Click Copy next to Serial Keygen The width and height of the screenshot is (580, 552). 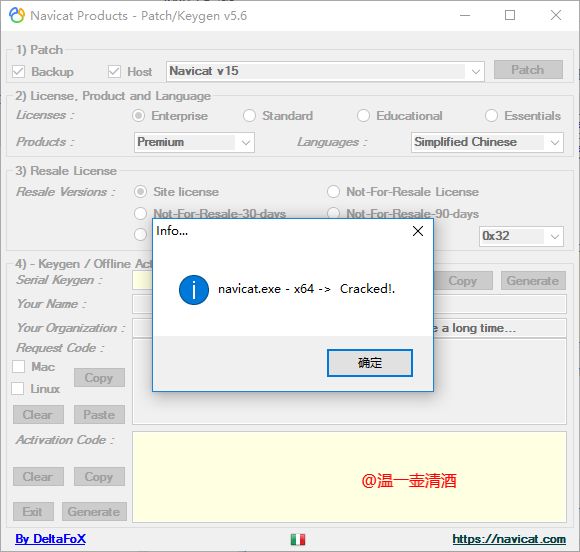click(x=462, y=281)
